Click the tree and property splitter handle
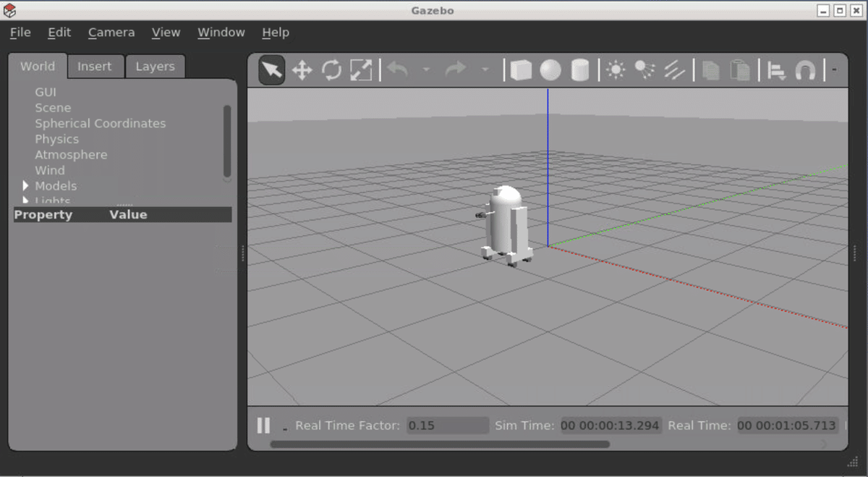Screen dimensions: 868x477 click(x=124, y=205)
